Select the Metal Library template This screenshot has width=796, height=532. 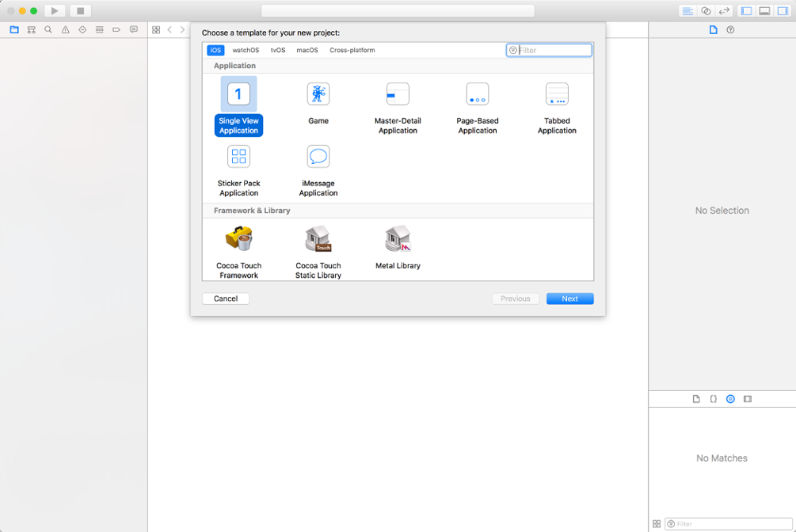(x=398, y=247)
